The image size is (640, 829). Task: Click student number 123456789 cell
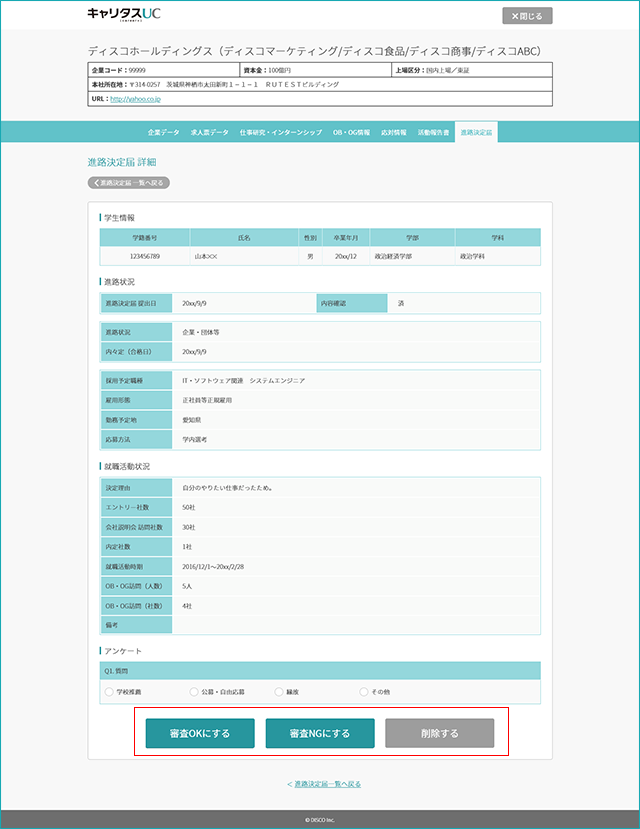point(145,256)
